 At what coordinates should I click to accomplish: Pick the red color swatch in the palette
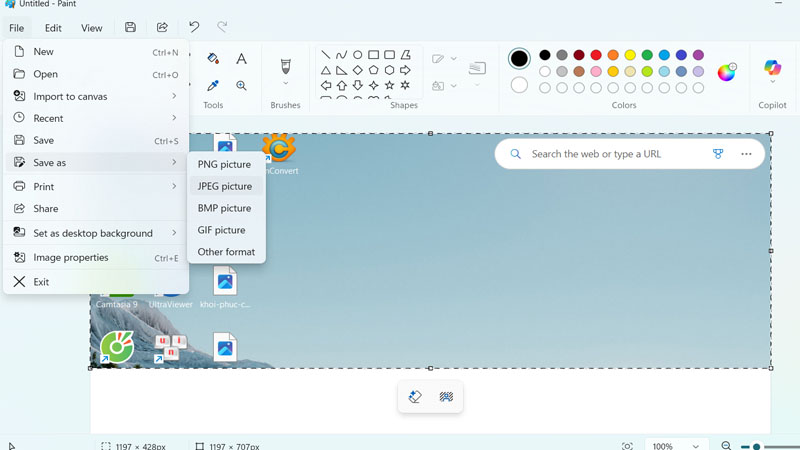tap(596, 55)
